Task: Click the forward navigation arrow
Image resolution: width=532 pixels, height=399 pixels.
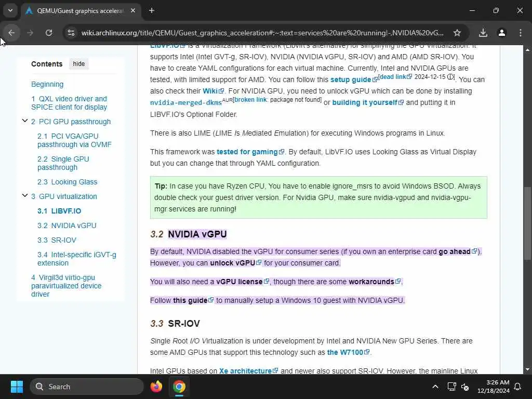Action: [x=30, y=33]
